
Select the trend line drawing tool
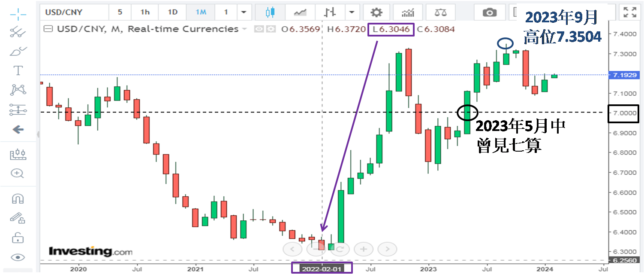pyautogui.click(x=18, y=31)
